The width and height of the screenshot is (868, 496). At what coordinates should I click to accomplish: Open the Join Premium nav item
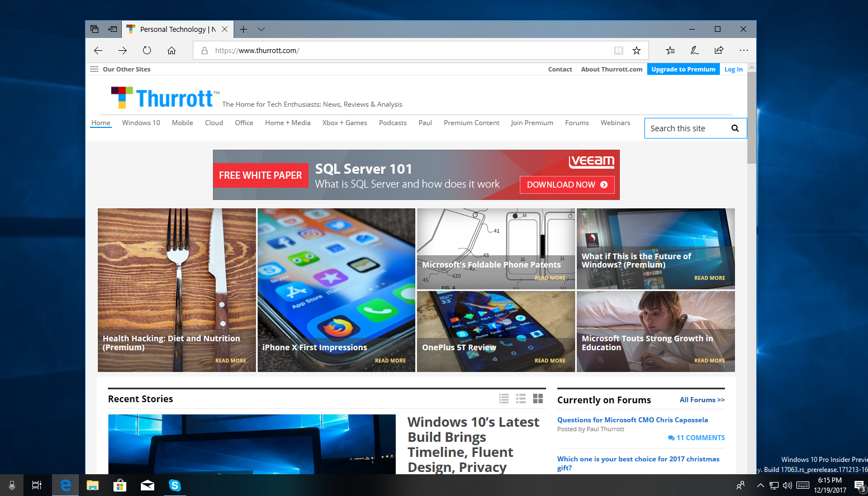(x=532, y=123)
